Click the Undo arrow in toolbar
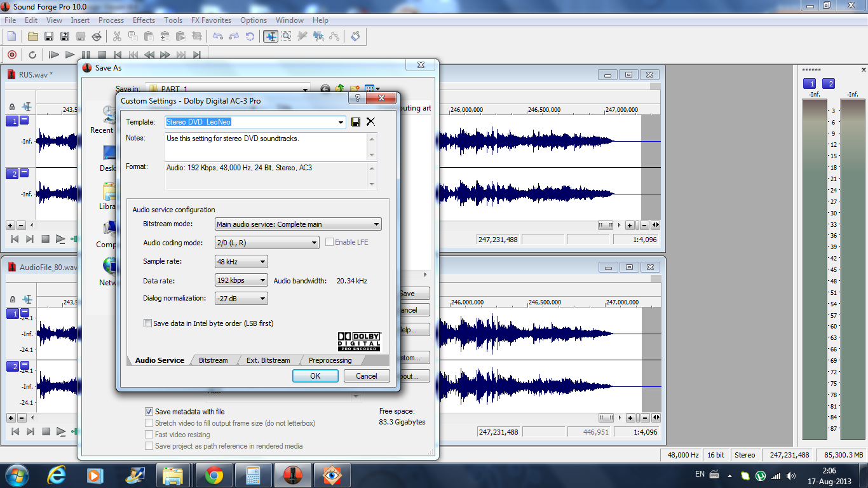The width and height of the screenshot is (868, 488). (x=218, y=36)
